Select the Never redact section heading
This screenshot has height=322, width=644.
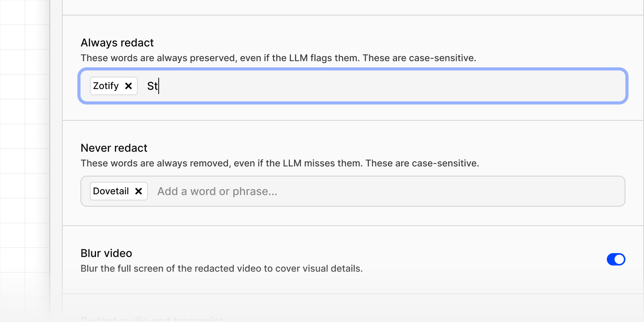[x=114, y=148]
